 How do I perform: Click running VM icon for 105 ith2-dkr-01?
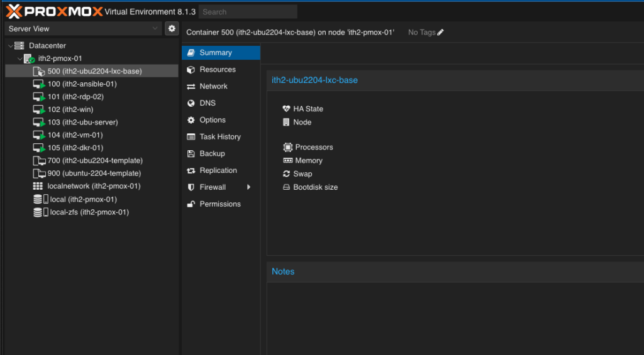pyautogui.click(x=39, y=148)
